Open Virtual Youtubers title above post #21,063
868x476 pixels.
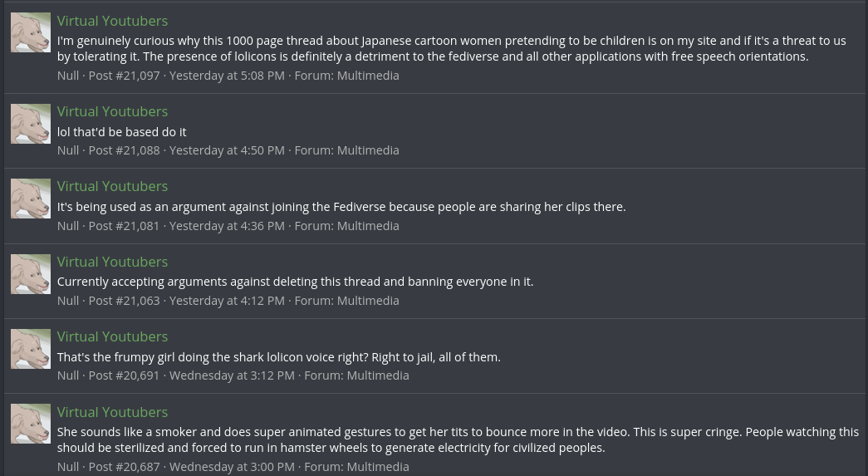(x=112, y=262)
